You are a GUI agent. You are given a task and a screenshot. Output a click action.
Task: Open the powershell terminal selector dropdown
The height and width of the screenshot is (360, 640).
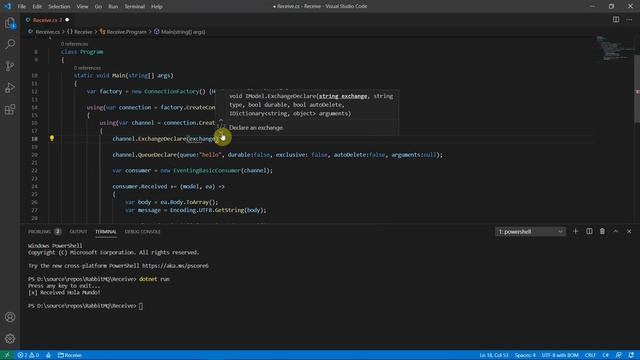pos(530,231)
